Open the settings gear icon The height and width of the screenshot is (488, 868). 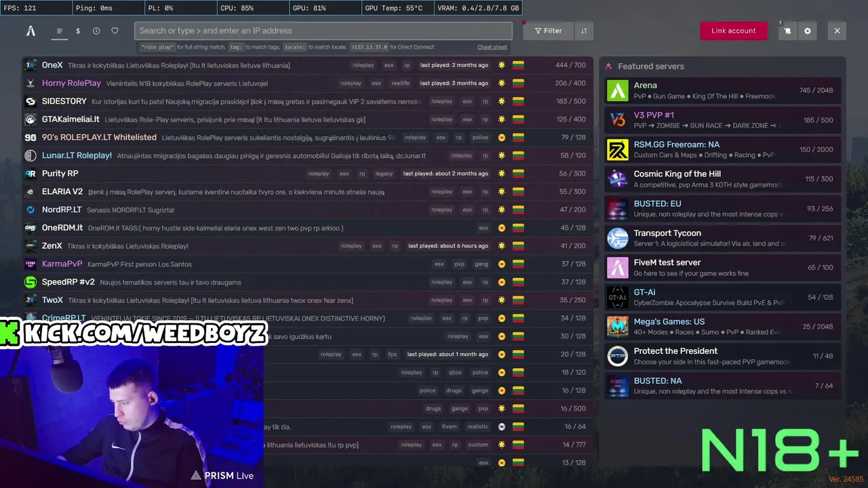click(807, 30)
